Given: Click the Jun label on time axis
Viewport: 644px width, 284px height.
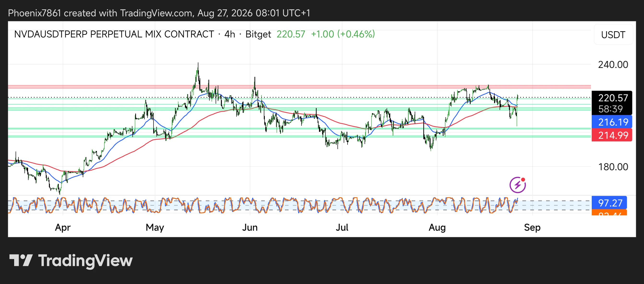Looking at the screenshot, I should (x=250, y=227).
